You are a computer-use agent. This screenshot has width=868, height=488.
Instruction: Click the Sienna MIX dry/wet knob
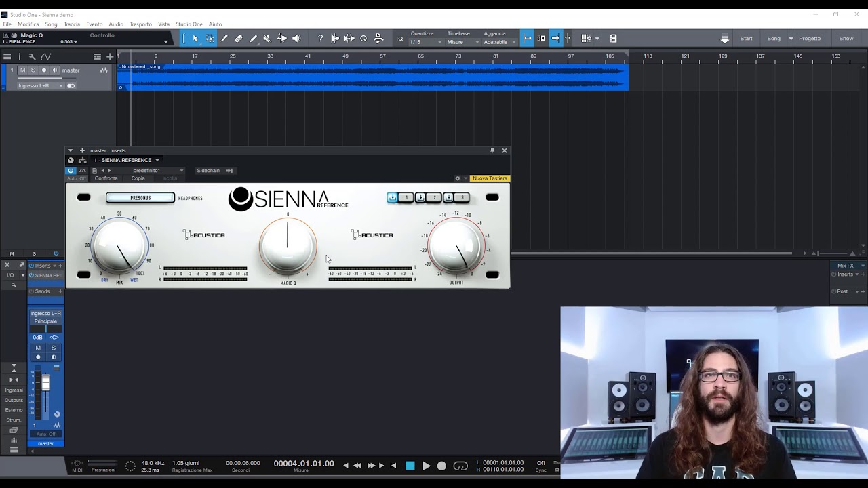pyautogui.click(x=119, y=247)
